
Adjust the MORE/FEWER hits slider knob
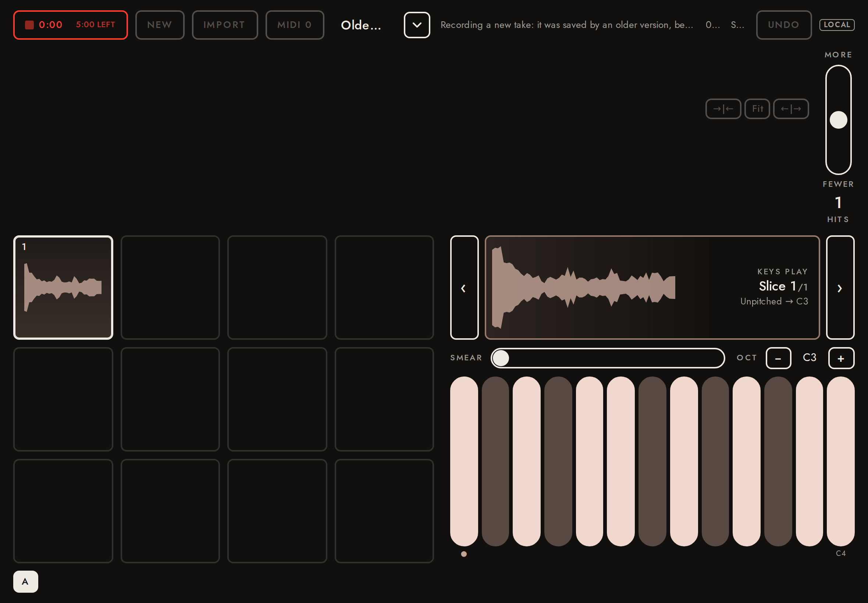(x=838, y=120)
